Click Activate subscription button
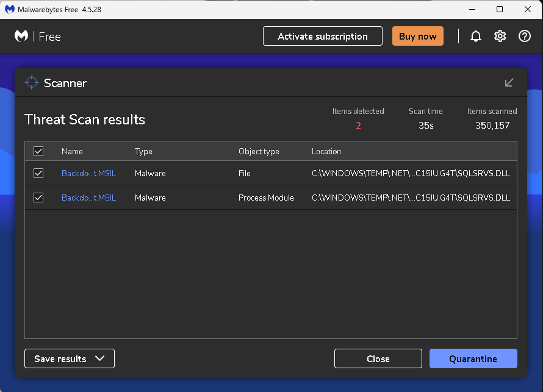 click(322, 36)
